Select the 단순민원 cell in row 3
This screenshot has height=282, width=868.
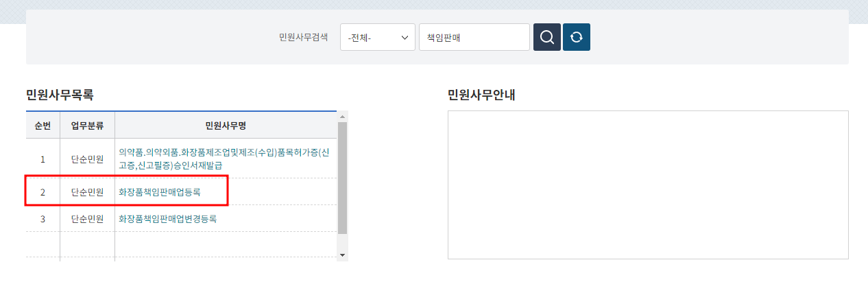tap(87, 220)
